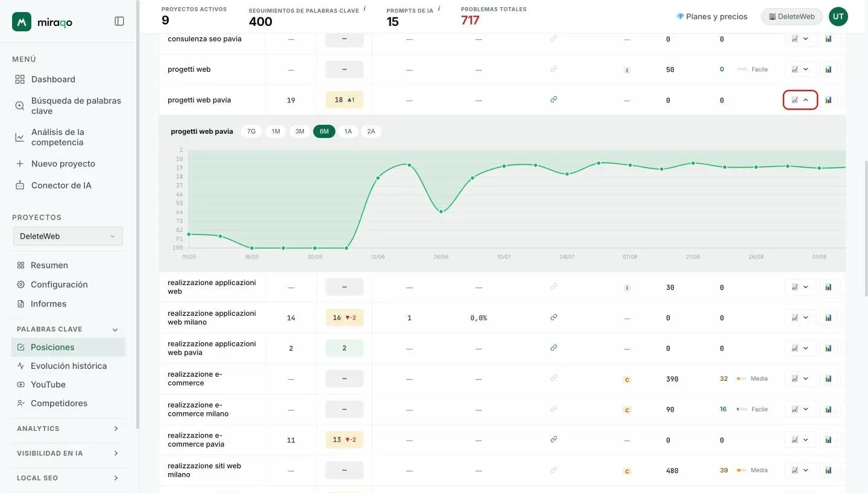868x493 pixels.
Task: Open bar chart icon for realizzazione e-commerce
Action: 828,378
